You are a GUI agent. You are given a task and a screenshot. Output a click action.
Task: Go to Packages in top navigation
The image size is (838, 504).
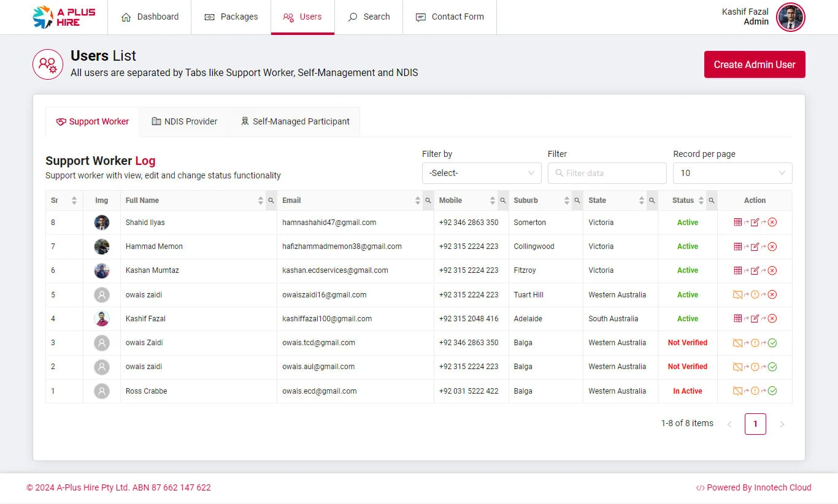(x=231, y=17)
